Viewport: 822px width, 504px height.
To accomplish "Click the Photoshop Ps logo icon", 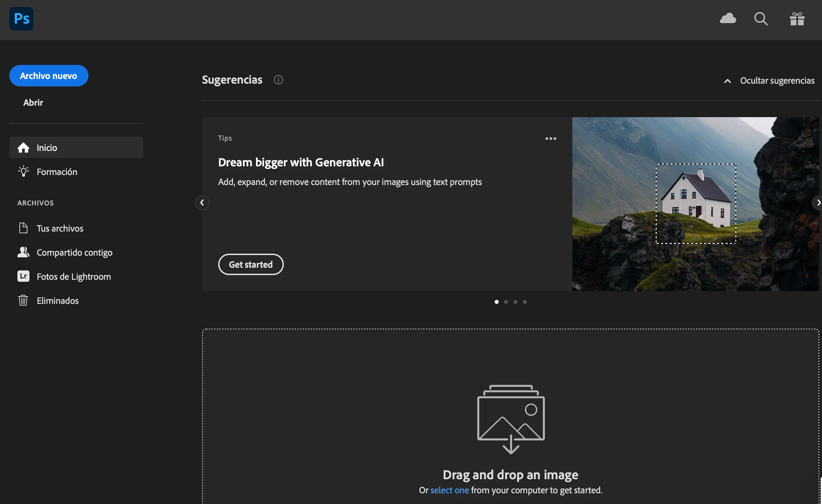I will click(x=21, y=19).
